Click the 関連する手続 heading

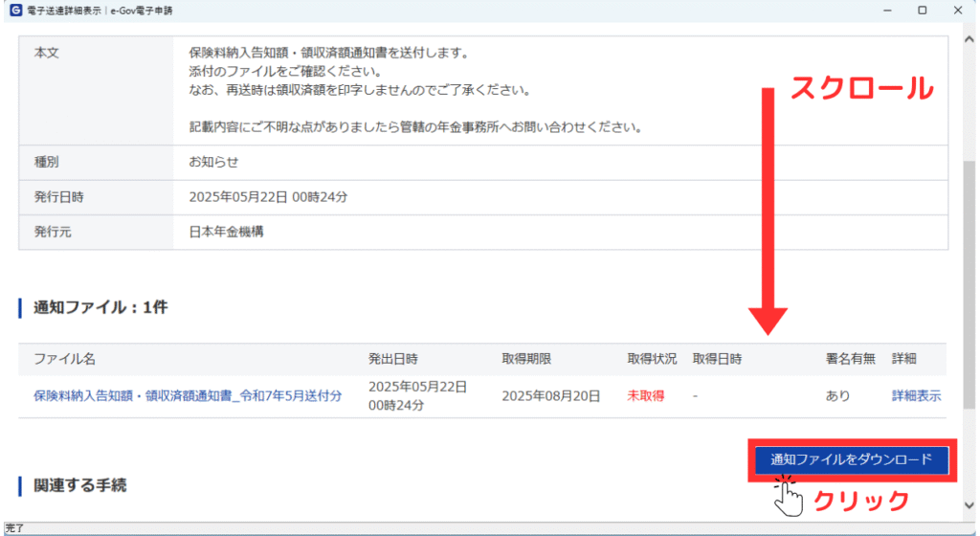click(80, 485)
